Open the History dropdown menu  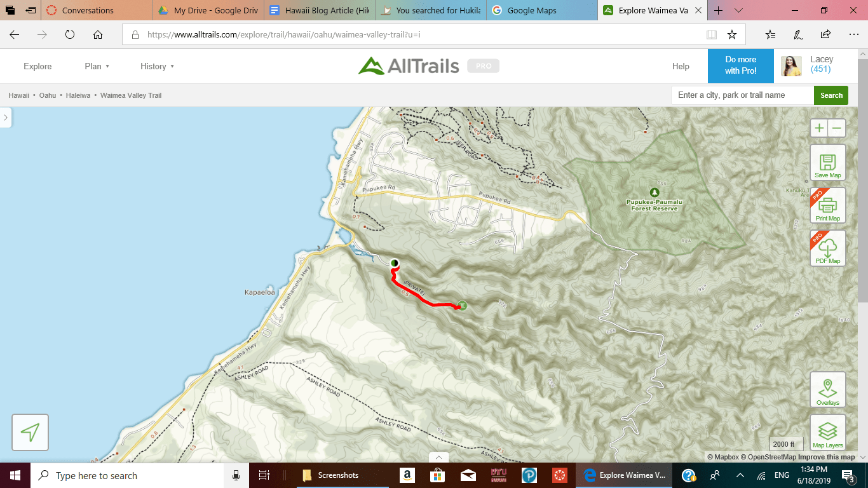pyautogui.click(x=158, y=66)
